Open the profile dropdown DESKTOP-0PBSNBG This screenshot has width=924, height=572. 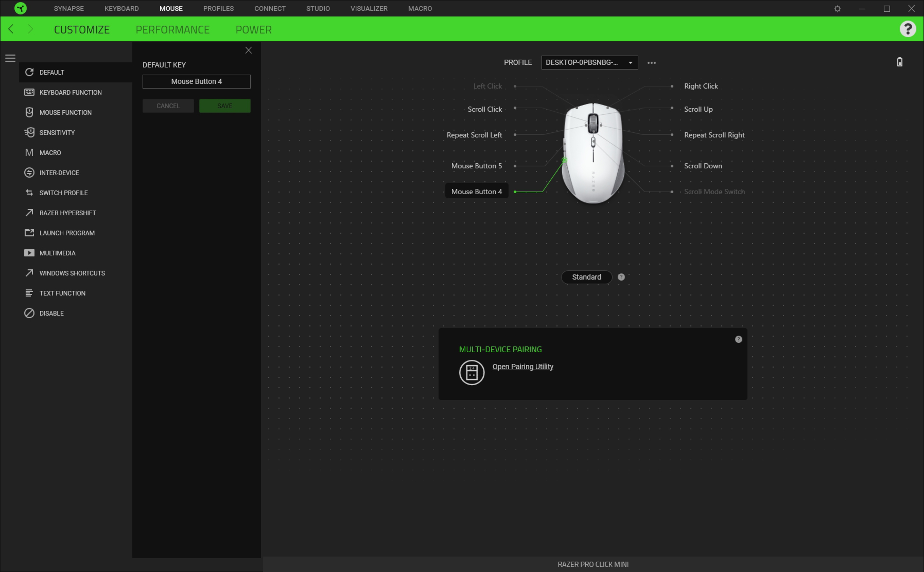(x=589, y=62)
